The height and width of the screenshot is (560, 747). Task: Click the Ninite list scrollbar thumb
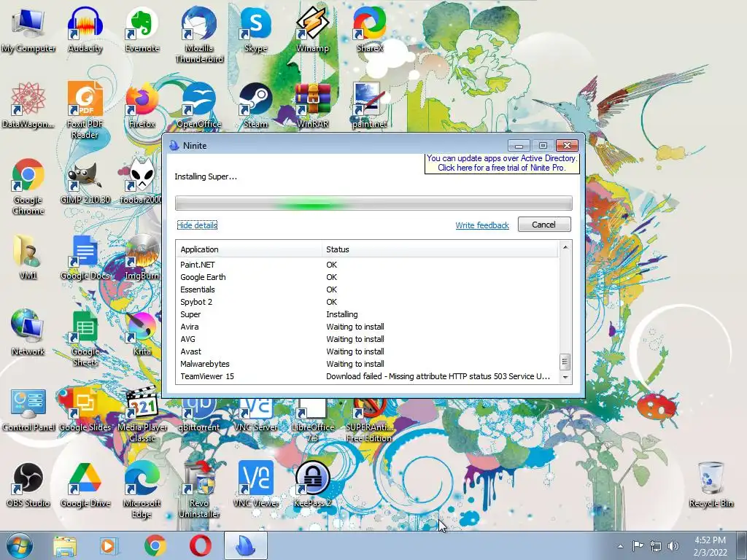[565, 362]
